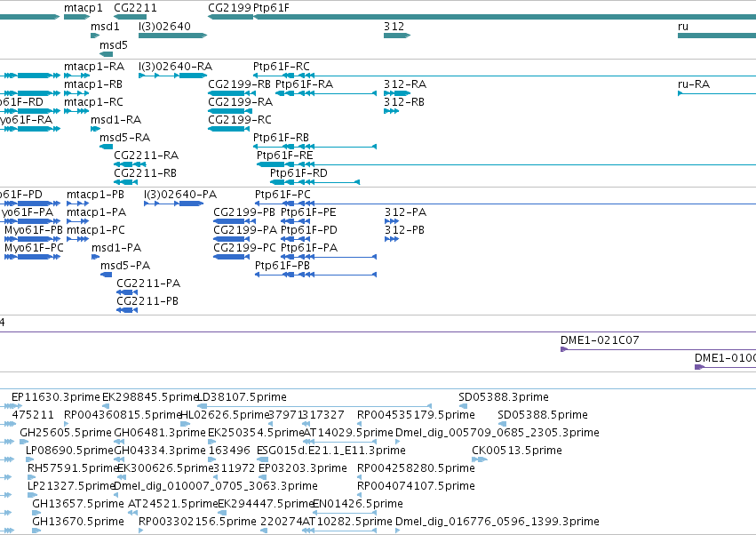
Task: Click the SD05388.3prime EST label
Action: point(504,397)
